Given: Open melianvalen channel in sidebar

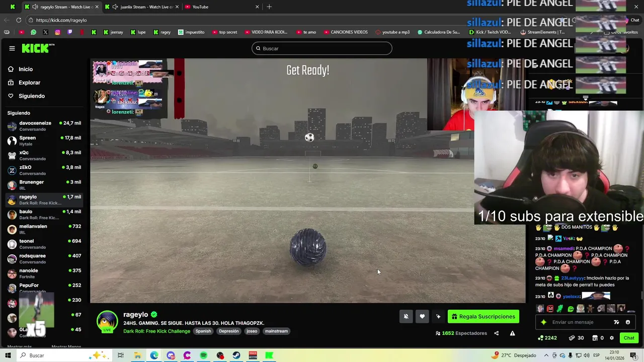Looking at the screenshot, I should [x=44, y=229].
